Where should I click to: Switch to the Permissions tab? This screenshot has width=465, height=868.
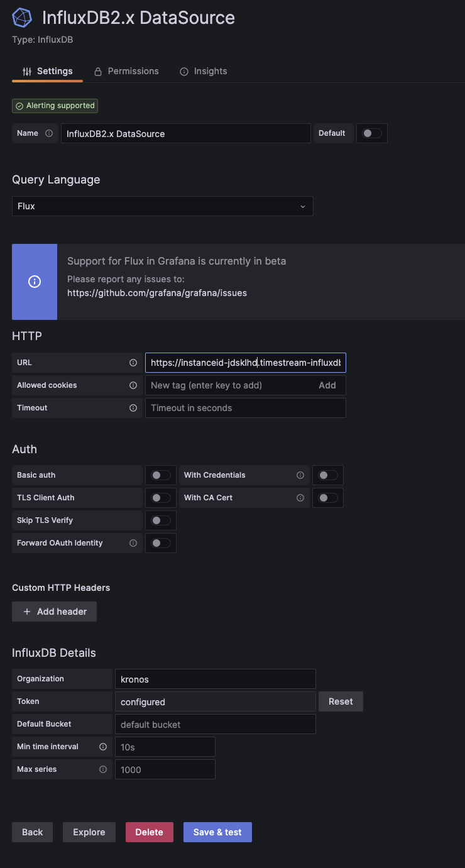pos(126,71)
